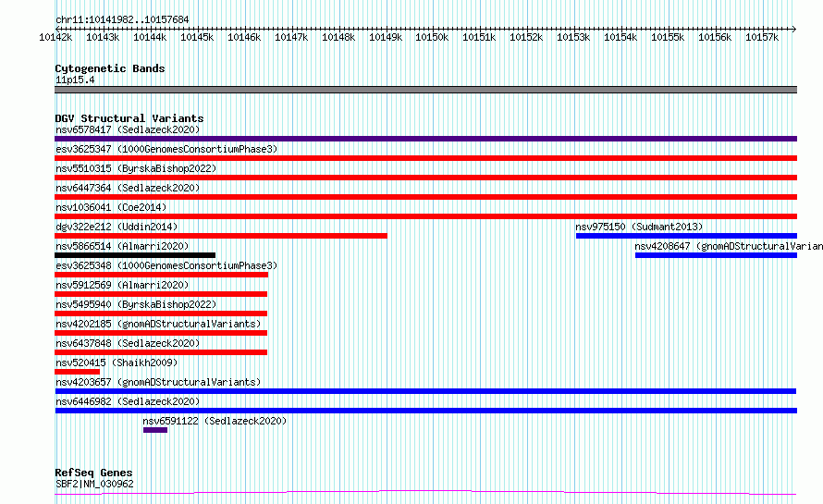This screenshot has height=504, width=823.
Task: Select the red nsv5495940 variant bar
Action: point(161,313)
